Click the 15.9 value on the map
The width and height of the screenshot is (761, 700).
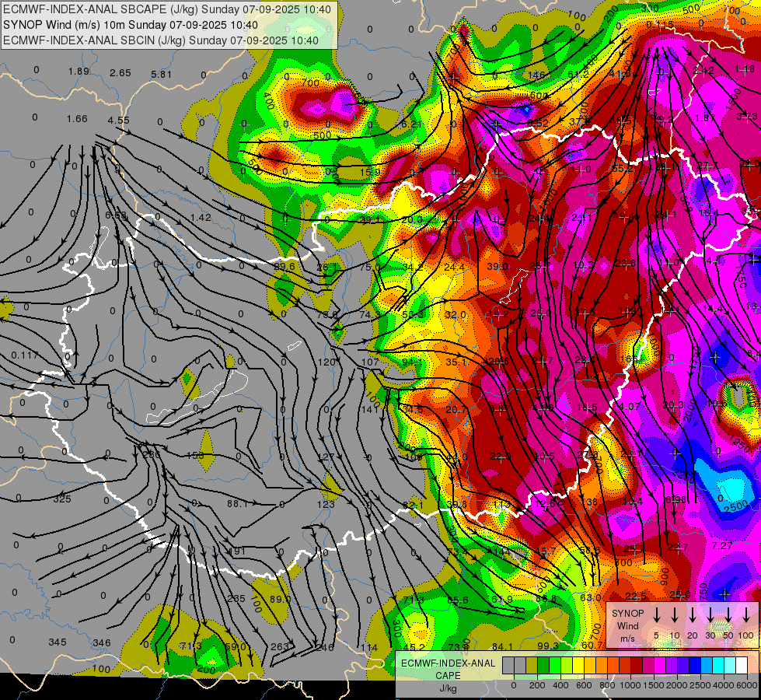(370, 172)
